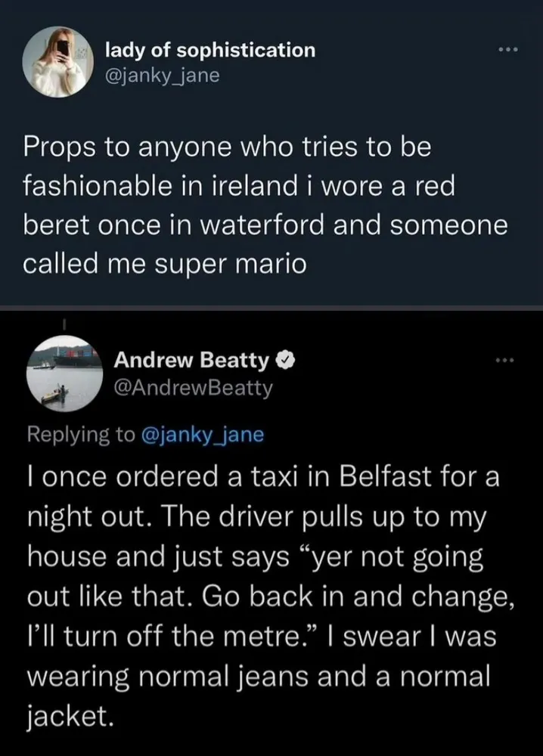This screenshot has height=756, width=543.
Task: Open the @AndrewBeatty handle
Action: [192, 389]
